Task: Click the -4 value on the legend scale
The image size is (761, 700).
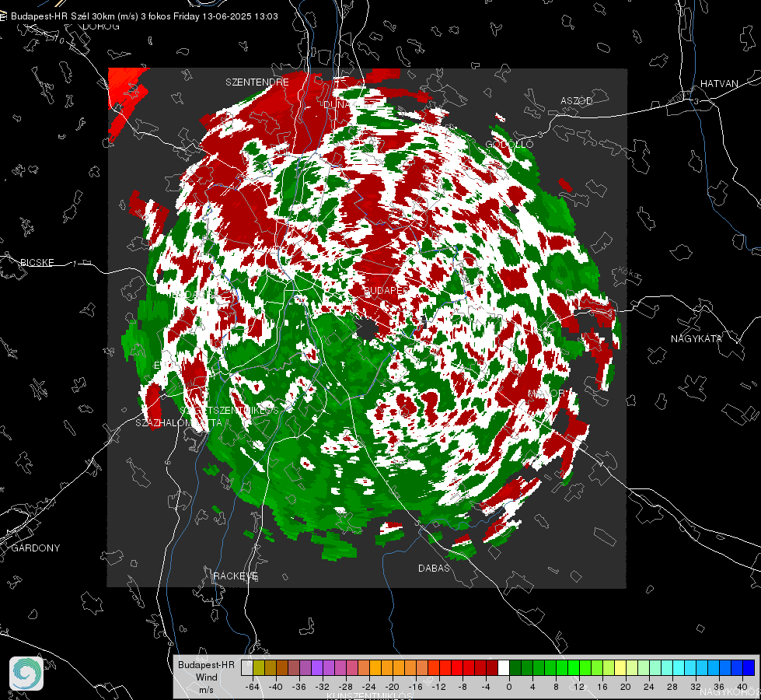Action: pyautogui.click(x=485, y=687)
